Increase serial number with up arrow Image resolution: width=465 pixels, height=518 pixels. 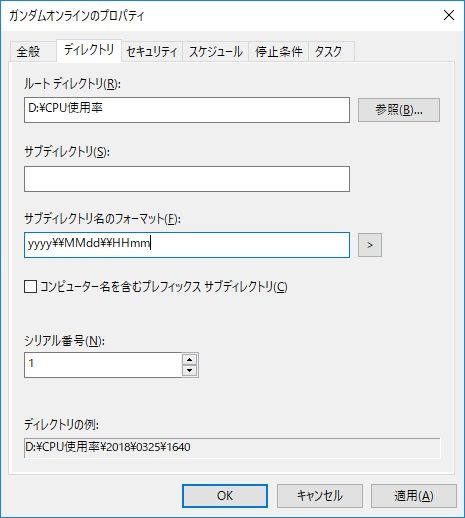190,360
